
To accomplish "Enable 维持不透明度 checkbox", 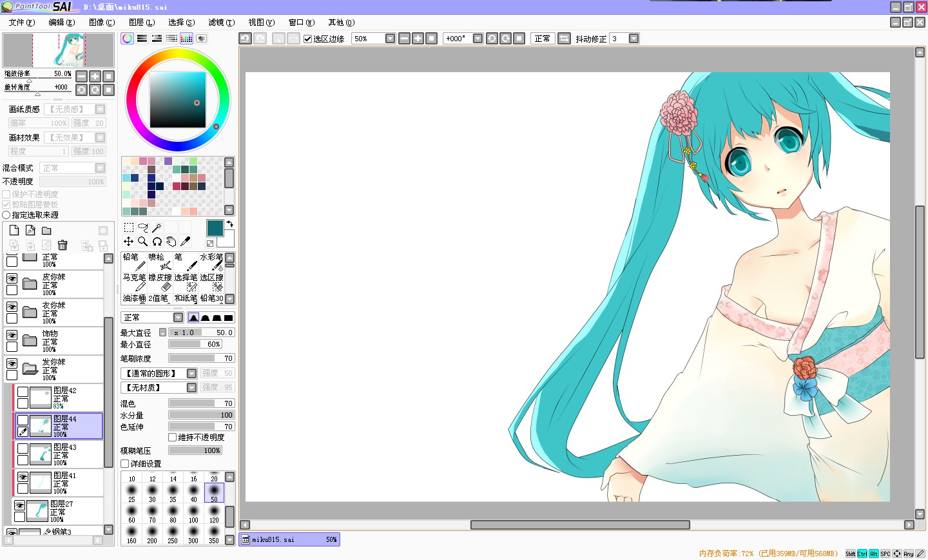I will tap(172, 437).
